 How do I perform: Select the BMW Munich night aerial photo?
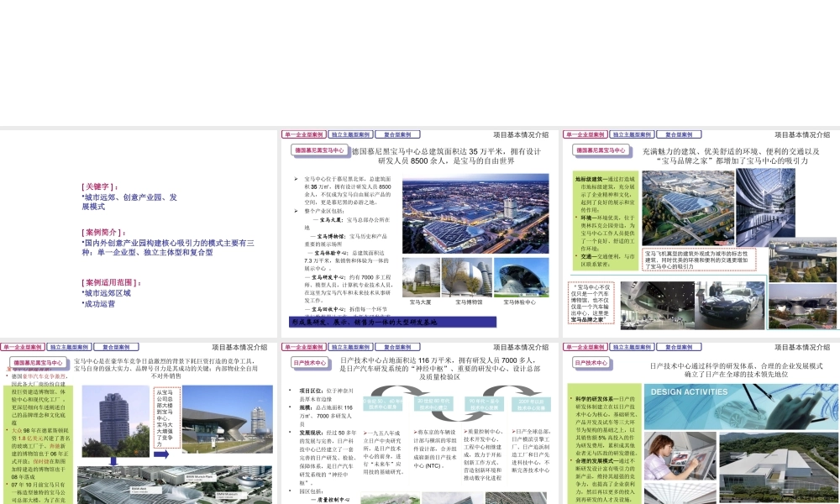475,213
